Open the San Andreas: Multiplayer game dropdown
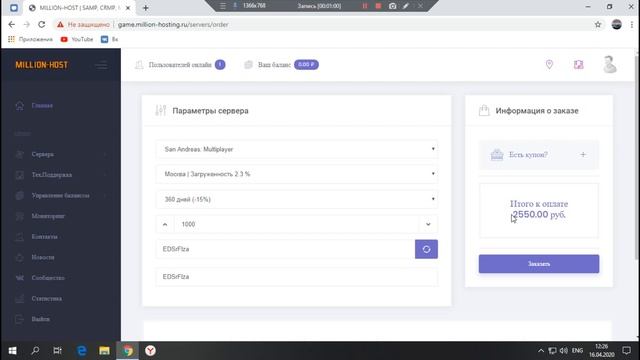 pos(297,149)
